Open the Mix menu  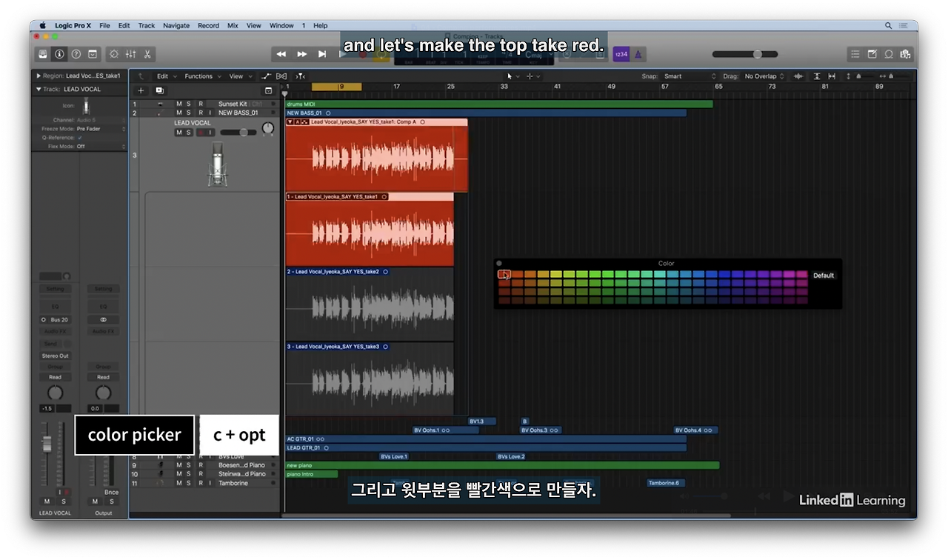pos(233,25)
